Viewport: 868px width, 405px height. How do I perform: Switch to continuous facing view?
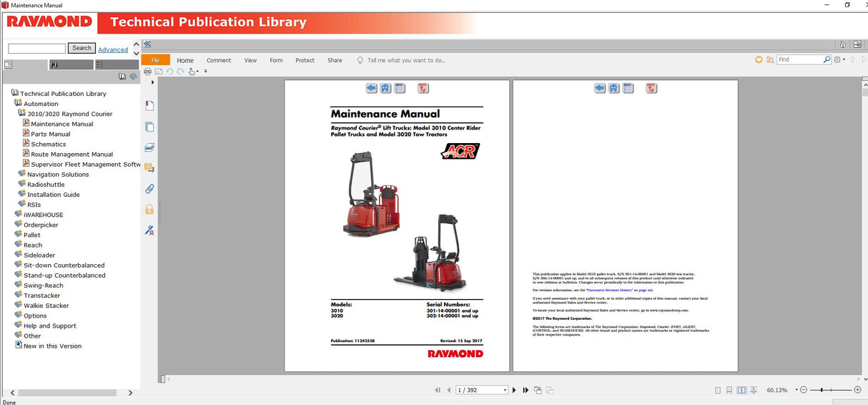coord(754,390)
